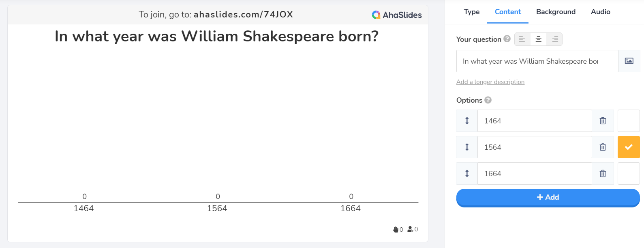644x248 pixels.
Task: Mark 1464 as the correct answer
Action: (x=629, y=121)
